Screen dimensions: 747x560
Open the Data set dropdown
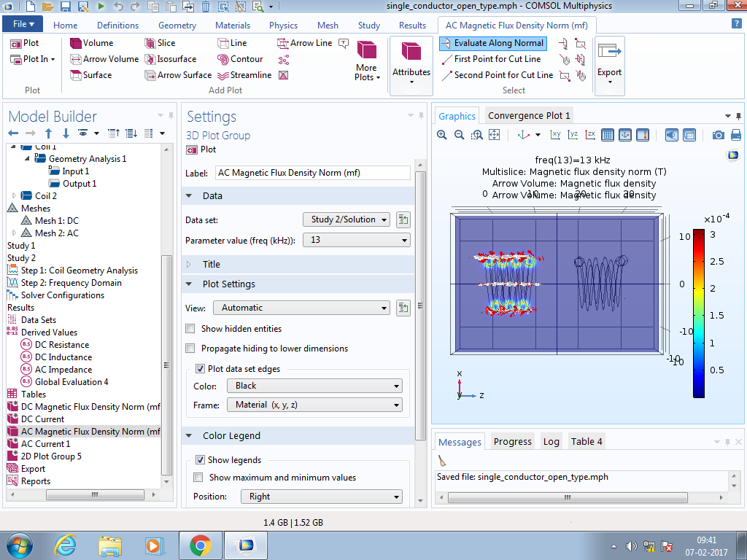coord(347,219)
